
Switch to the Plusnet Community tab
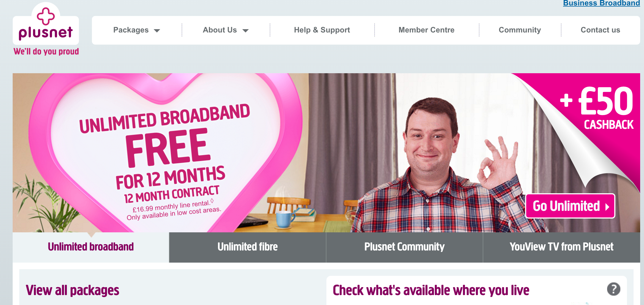point(404,247)
